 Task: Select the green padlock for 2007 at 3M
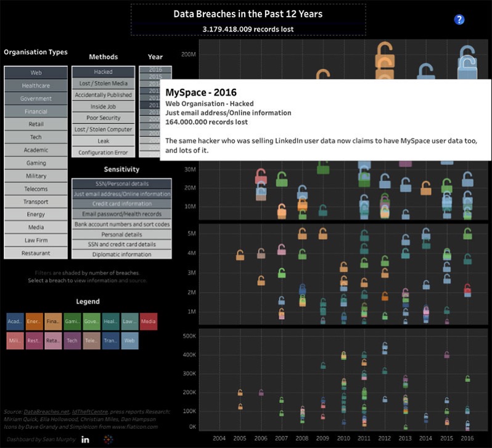coord(282,273)
